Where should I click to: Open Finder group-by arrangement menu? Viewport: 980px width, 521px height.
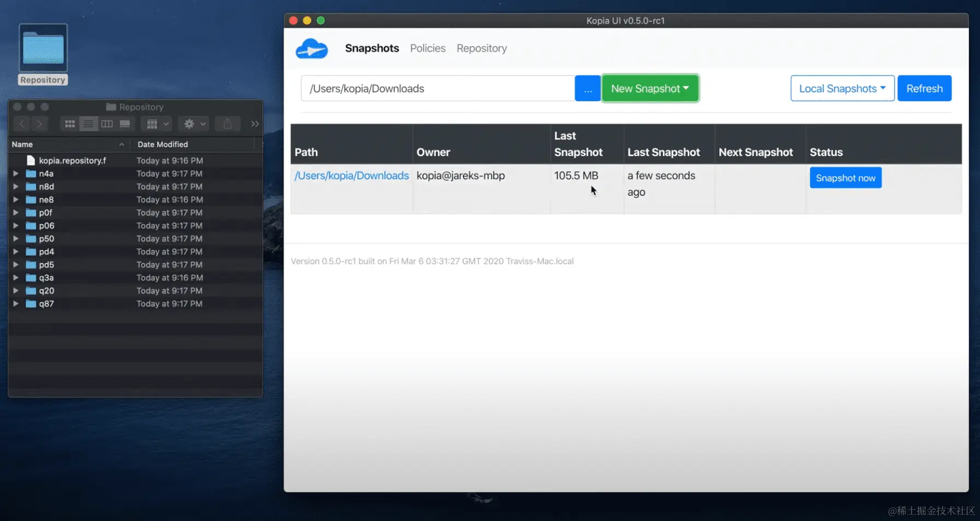157,124
